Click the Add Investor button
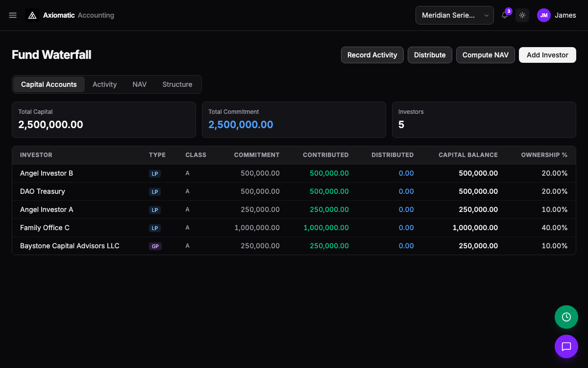 pos(547,55)
